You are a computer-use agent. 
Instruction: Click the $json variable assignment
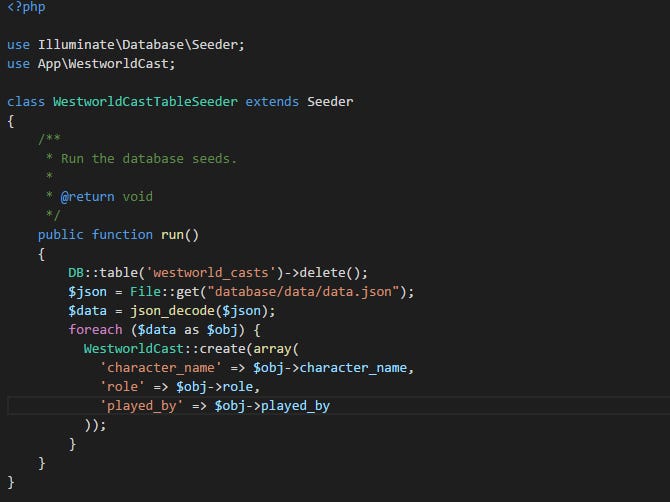coord(87,292)
